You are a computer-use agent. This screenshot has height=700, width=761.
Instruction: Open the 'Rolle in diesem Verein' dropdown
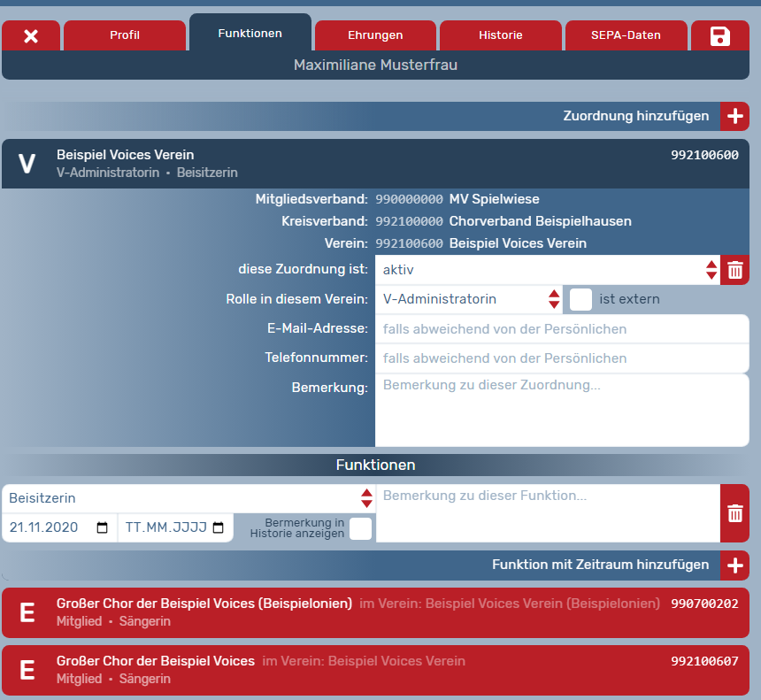467,299
